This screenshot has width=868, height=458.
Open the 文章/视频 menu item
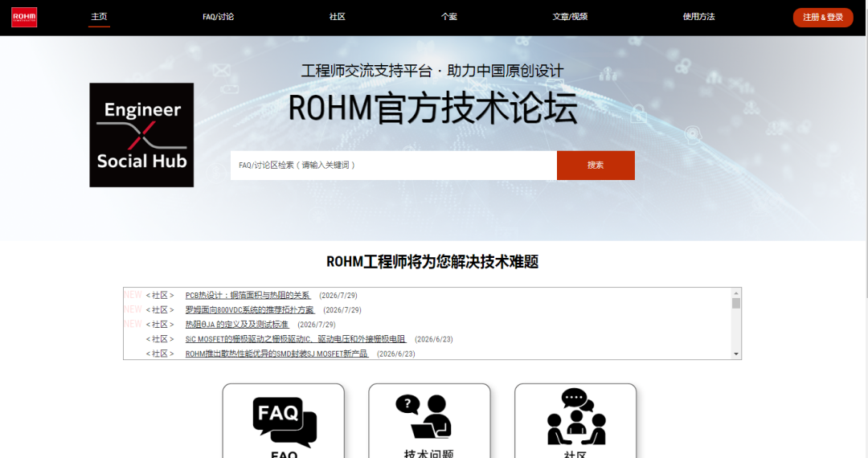click(570, 17)
